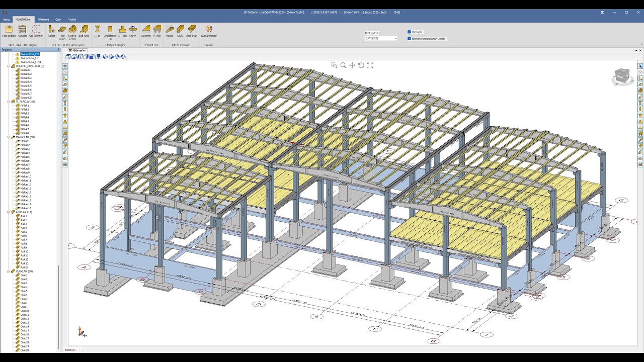Image resolution: width=644 pixels, height=362 pixels.
Task: Activate the pan tool in the viewport
Action: [352, 65]
